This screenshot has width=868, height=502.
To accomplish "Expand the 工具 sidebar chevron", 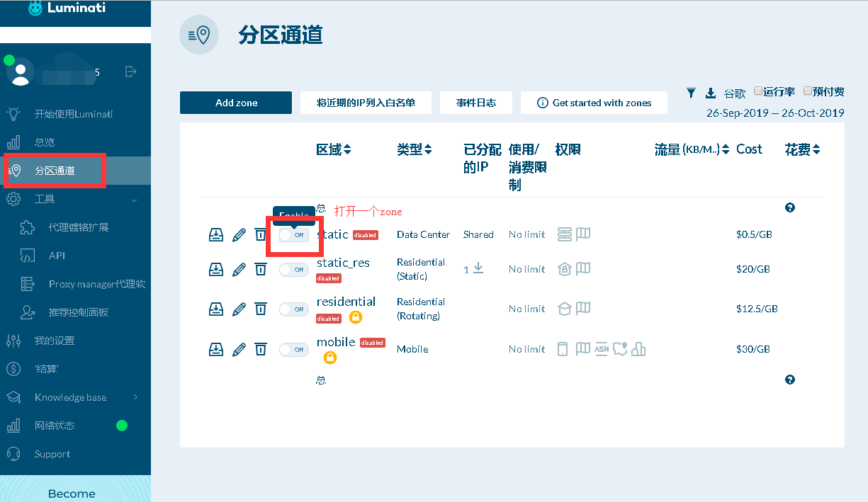I will pos(135,200).
